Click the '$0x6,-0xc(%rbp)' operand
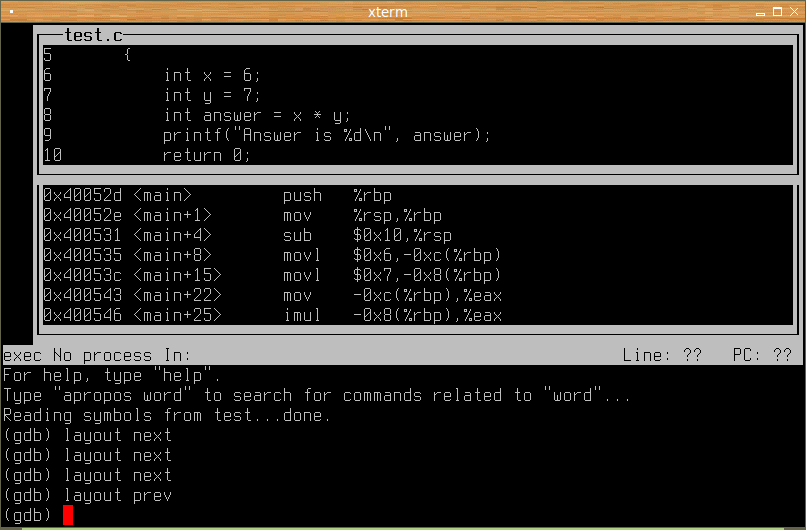806x530 pixels. tap(427, 255)
